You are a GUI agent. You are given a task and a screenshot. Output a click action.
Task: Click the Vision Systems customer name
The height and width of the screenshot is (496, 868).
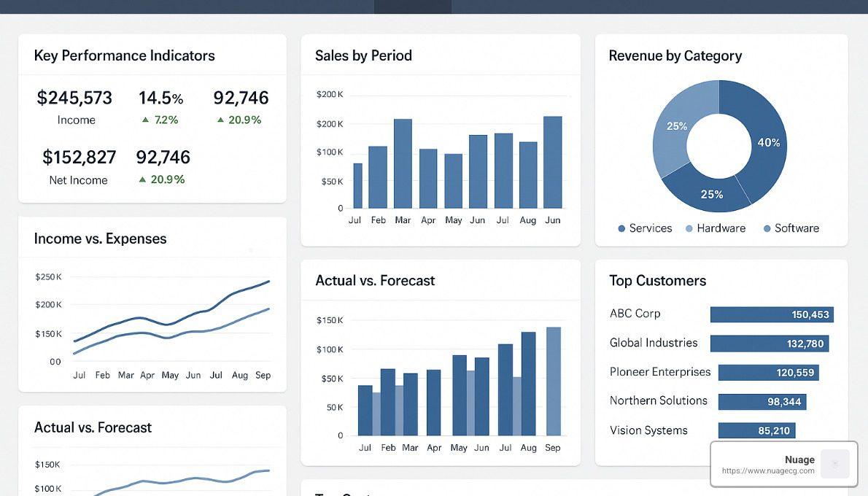648,430
